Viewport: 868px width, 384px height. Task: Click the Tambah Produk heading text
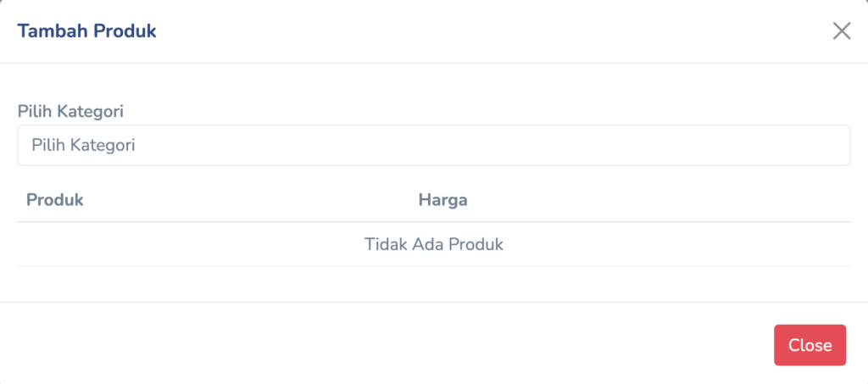click(86, 31)
